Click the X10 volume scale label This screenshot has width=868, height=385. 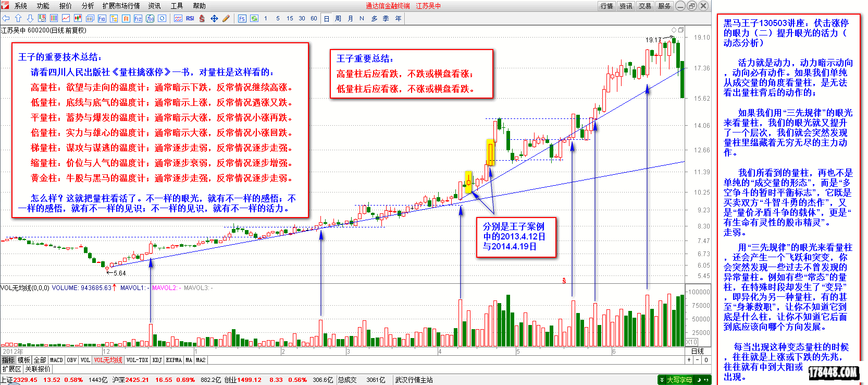pyautogui.click(x=691, y=342)
